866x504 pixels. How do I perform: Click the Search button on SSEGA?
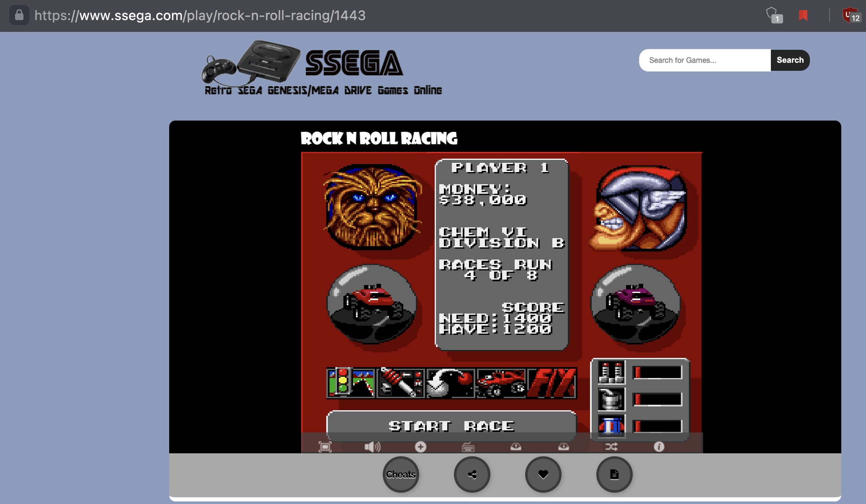click(x=790, y=60)
